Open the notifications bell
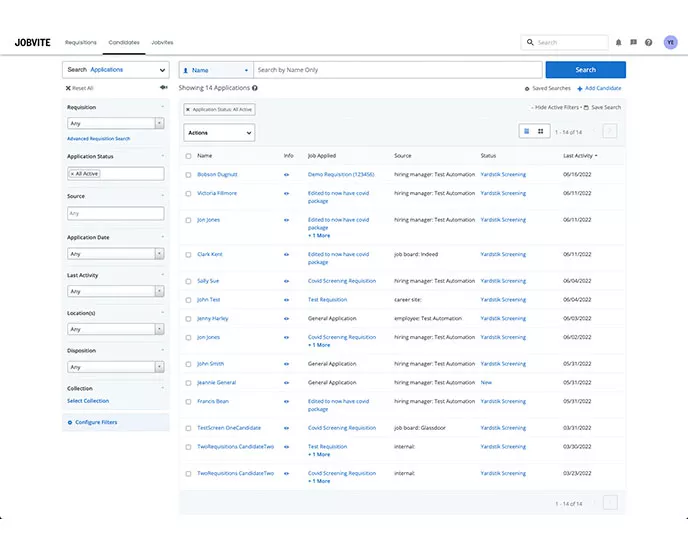Viewport: 688px width, 549px height. pyautogui.click(x=618, y=43)
